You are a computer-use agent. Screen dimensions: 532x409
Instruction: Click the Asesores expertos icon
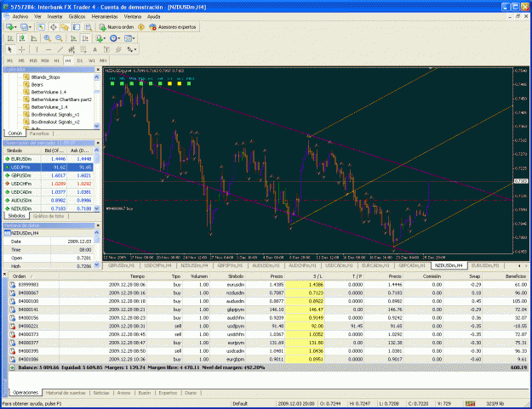[152, 26]
